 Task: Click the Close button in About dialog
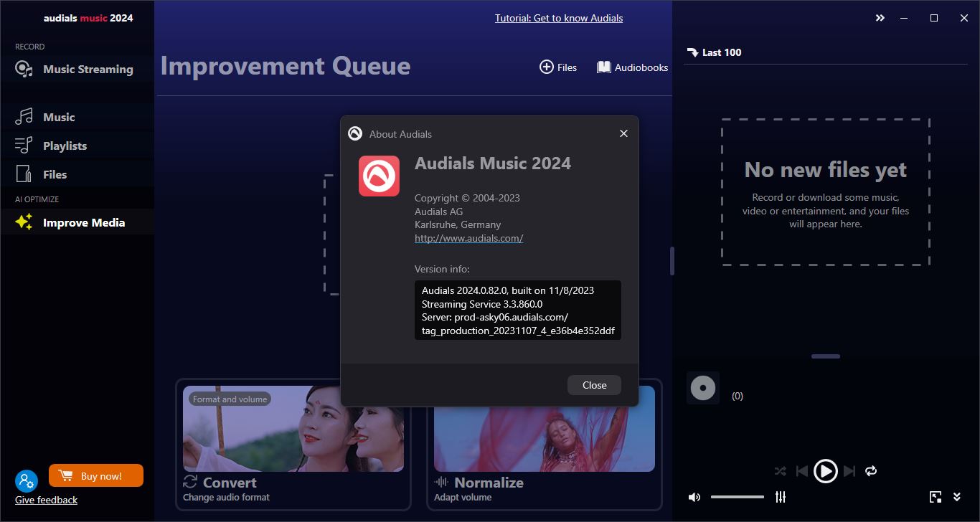594,385
